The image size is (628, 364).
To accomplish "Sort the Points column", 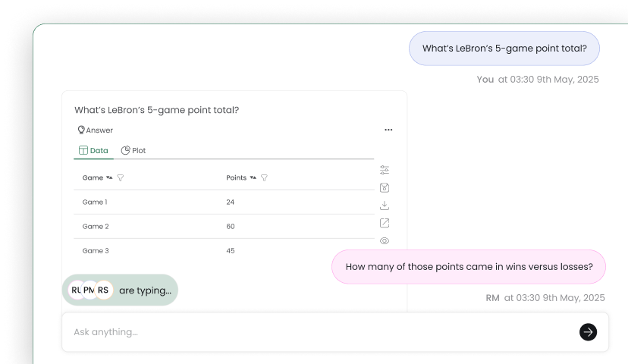I will pyautogui.click(x=253, y=177).
